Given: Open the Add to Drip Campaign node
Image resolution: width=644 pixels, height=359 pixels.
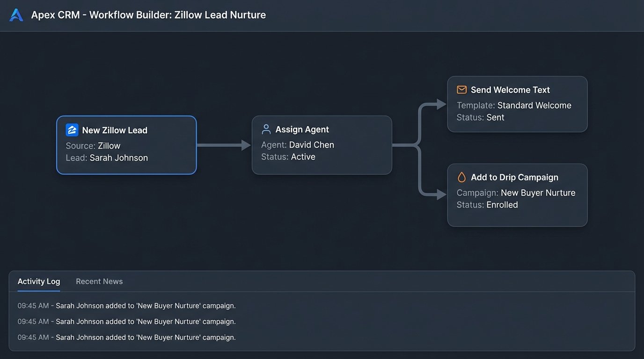Looking at the screenshot, I should [517, 195].
